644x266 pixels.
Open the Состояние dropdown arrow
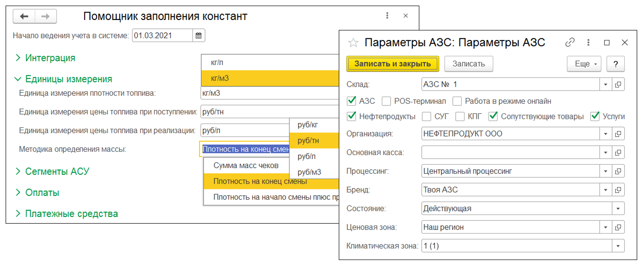(x=618, y=208)
